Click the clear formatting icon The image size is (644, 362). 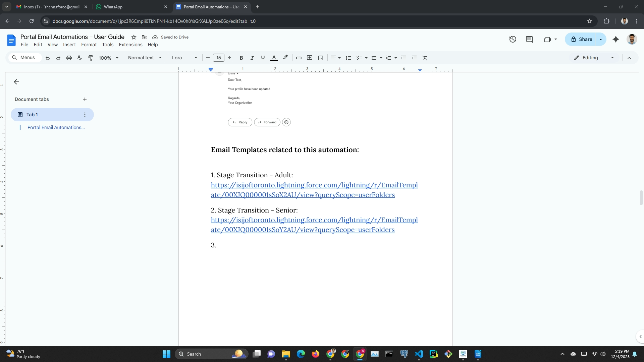[425, 58]
